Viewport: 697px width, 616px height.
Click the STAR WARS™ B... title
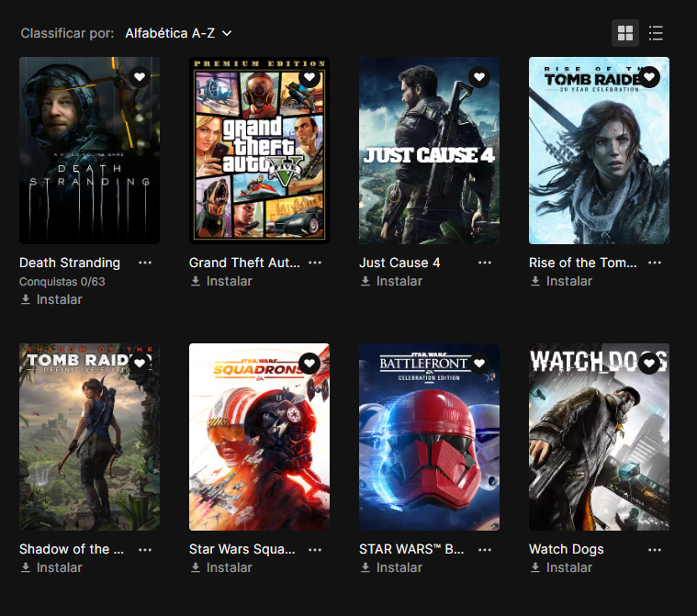tap(411, 549)
